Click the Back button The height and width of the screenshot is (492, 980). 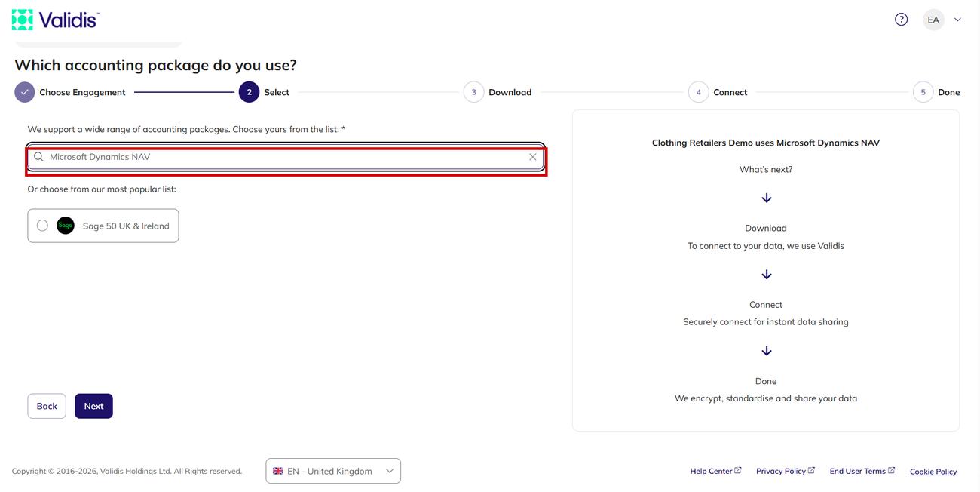click(x=47, y=406)
